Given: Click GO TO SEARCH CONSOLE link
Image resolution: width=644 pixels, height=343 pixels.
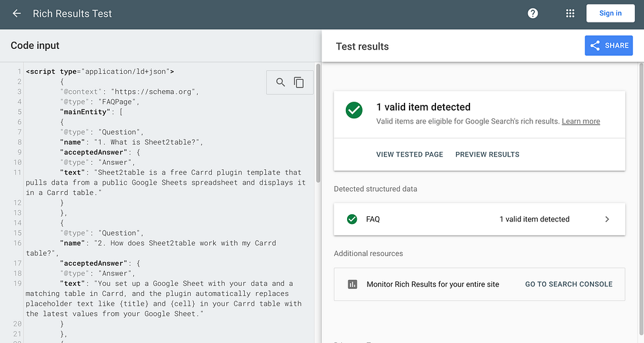Looking at the screenshot, I should [x=569, y=284].
